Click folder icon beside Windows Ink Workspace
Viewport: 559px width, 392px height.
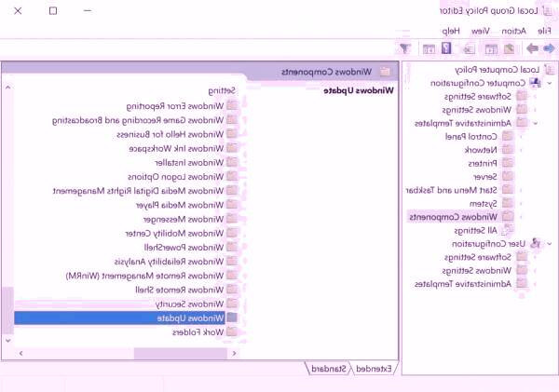pyautogui.click(x=232, y=148)
